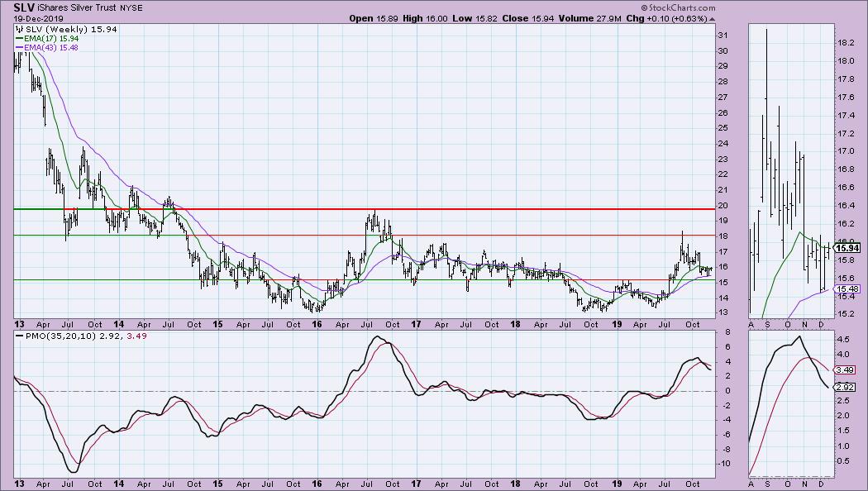Click the 31 label on price axis
The image size is (868, 491).
723,36
